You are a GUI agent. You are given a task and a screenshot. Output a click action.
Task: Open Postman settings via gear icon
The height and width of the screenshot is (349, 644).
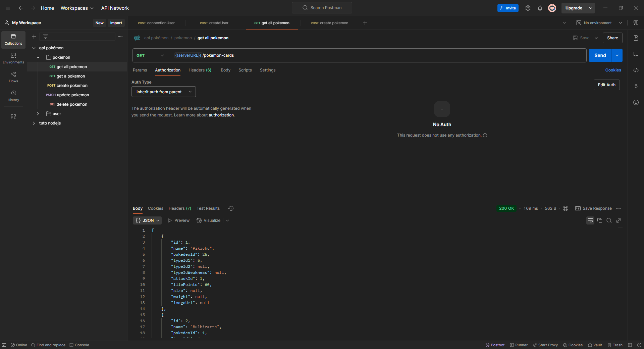click(528, 8)
